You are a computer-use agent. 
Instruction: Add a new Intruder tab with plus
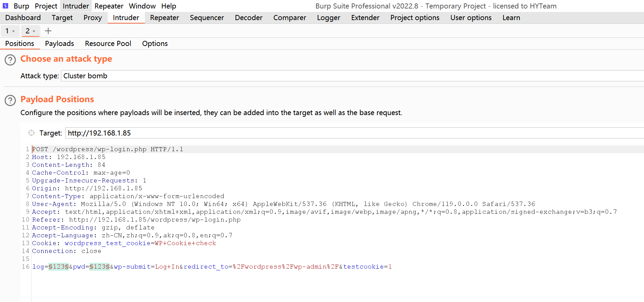(x=48, y=31)
